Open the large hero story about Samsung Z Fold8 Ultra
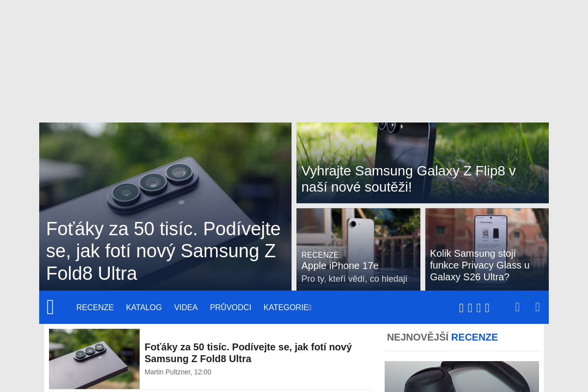The width and height of the screenshot is (588, 392). 165,206
